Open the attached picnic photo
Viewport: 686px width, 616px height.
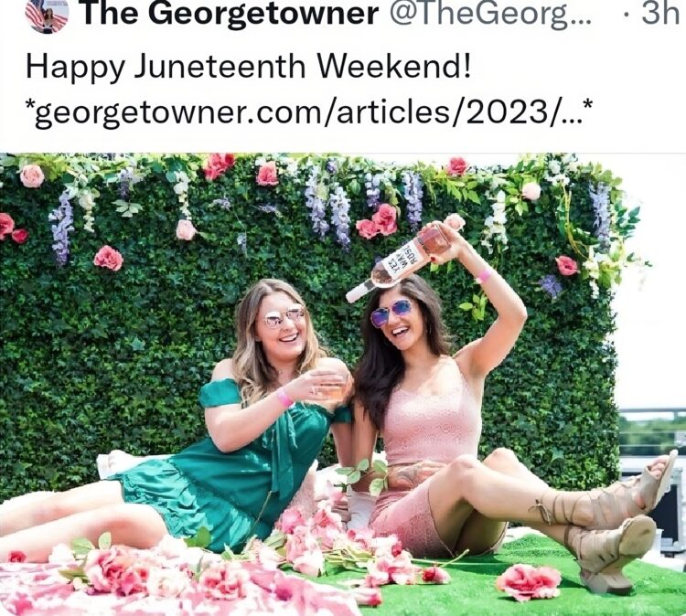pyautogui.click(x=343, y=384)
